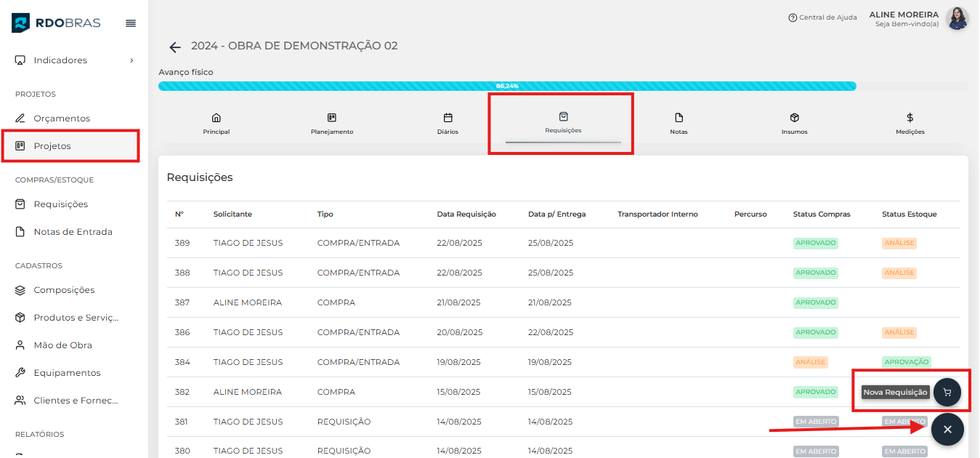This screenshot has height=458, width=980.
Task: Click the Nova Requisição cart button
Action: tap(947, 392)
